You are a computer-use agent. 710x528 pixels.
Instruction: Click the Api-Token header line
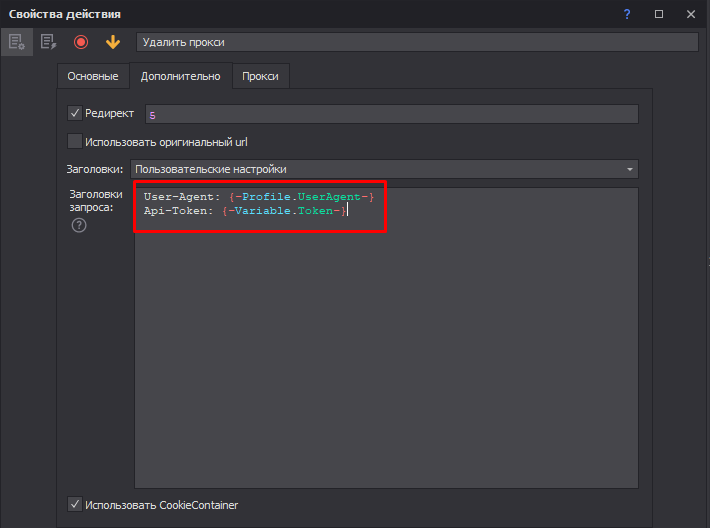coord(245,211)
